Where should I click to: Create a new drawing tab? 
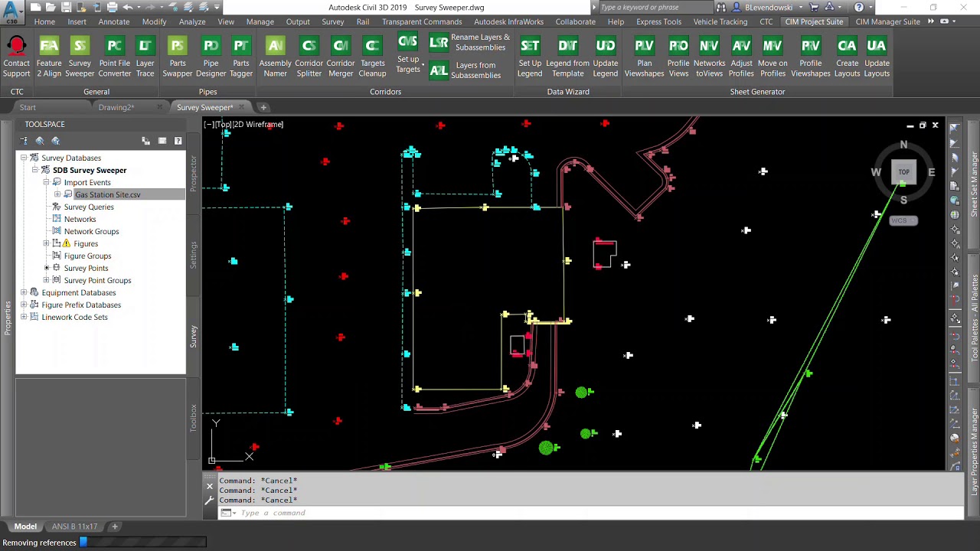(263, 107)
